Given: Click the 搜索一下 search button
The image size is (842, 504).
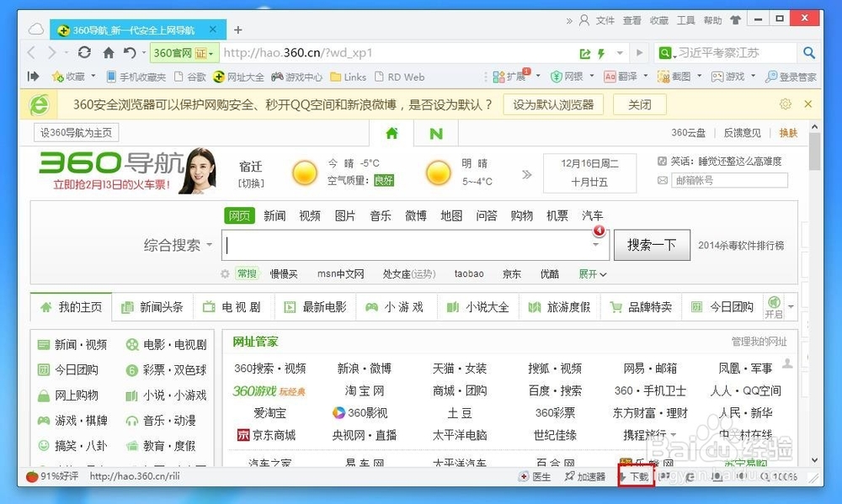Looking at the screenshot, I should coord(652,244).
